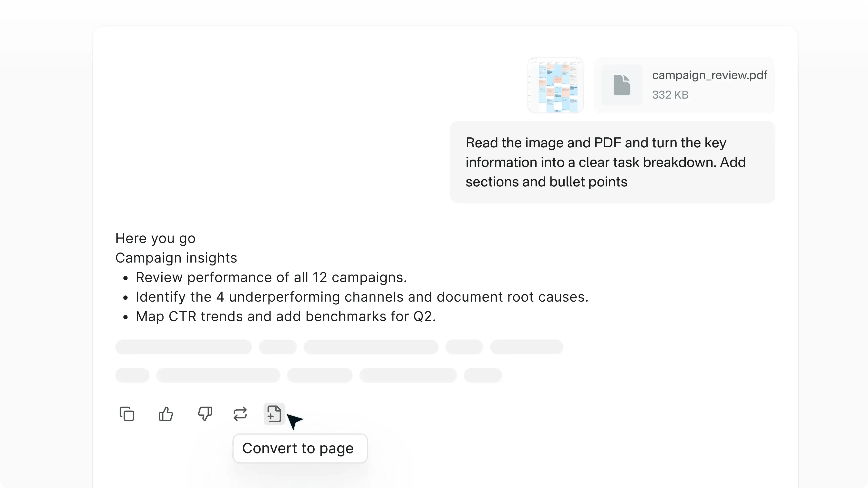The width and height of the screenshot is (868, 488).
Task: Click the retry loop-arrows icon
Action: click(240, 414)
